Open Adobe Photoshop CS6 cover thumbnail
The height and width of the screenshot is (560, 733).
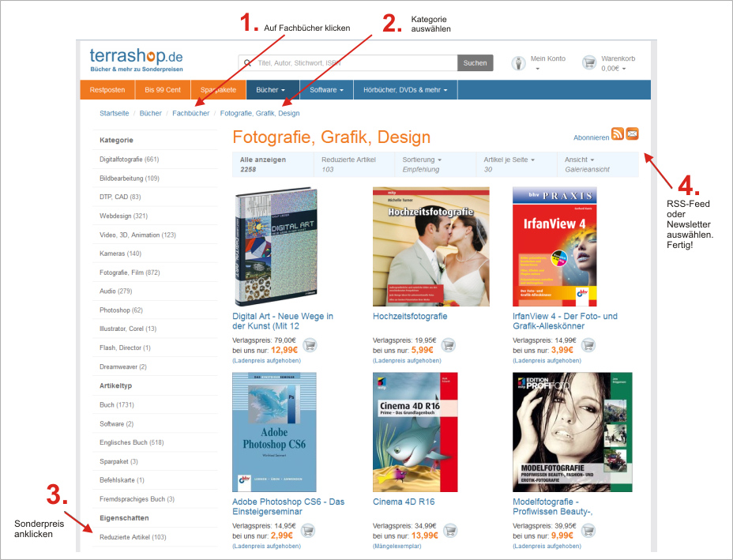(x=274, y=432)
